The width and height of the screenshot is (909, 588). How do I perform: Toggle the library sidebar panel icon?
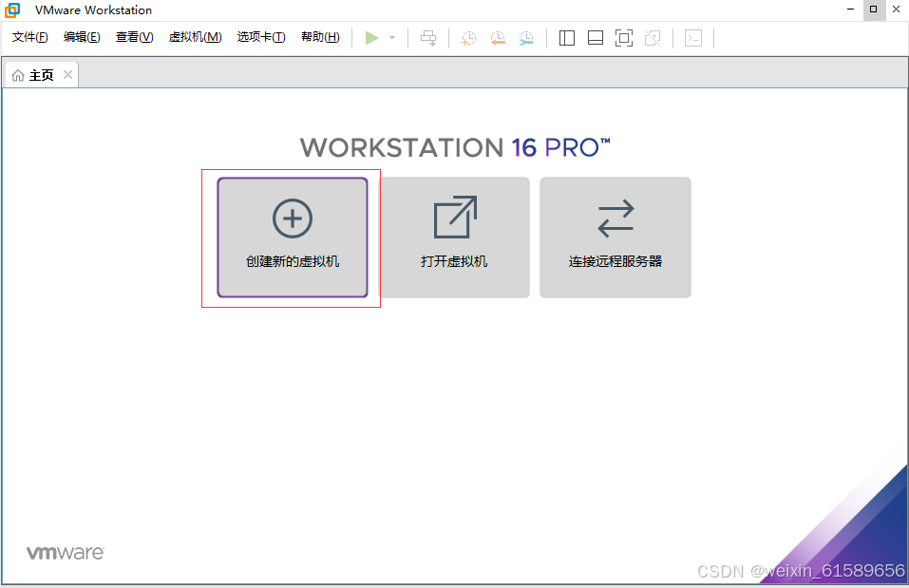pyautogui.click(x=566, y=38)
